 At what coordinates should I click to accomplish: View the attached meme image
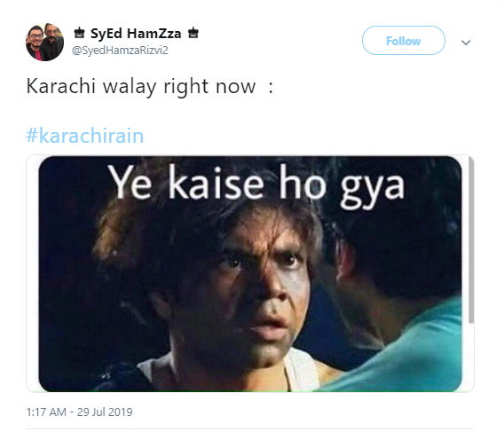tap(250, 274)
